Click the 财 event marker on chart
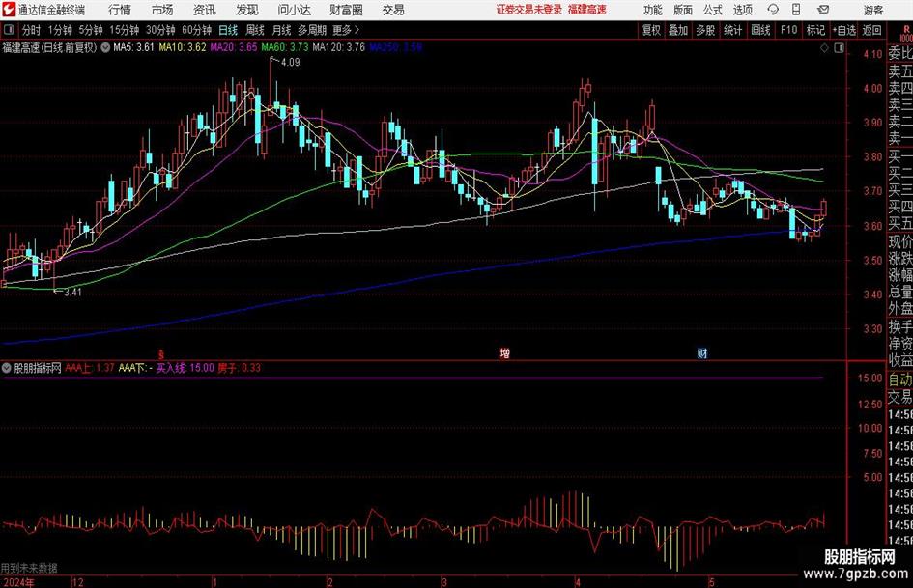The image size is (913, 588). click(x=702, y=353)
